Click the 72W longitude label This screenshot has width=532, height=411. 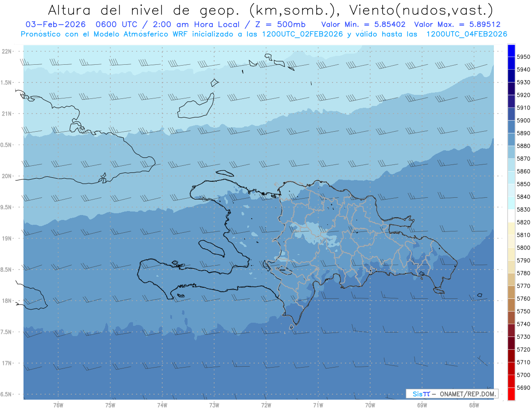[x=266, y=405]
